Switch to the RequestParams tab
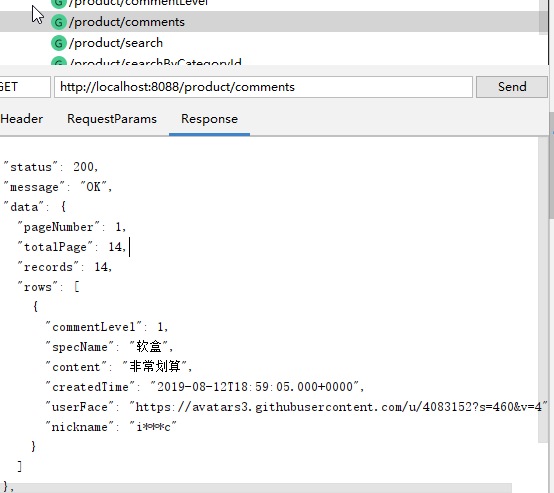Image resolution: width=554 pixels, height=493 pixels. click(112, 119)
